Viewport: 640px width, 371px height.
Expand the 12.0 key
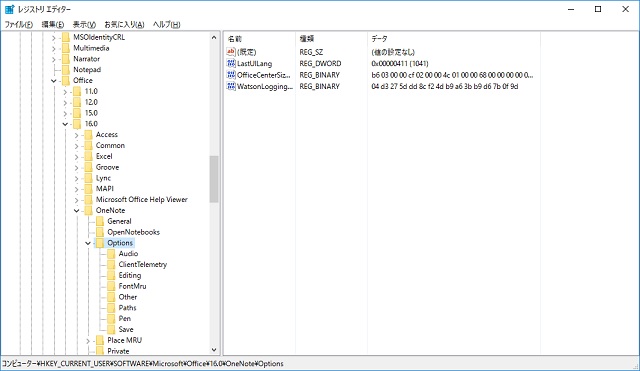(x=65, y=102)
